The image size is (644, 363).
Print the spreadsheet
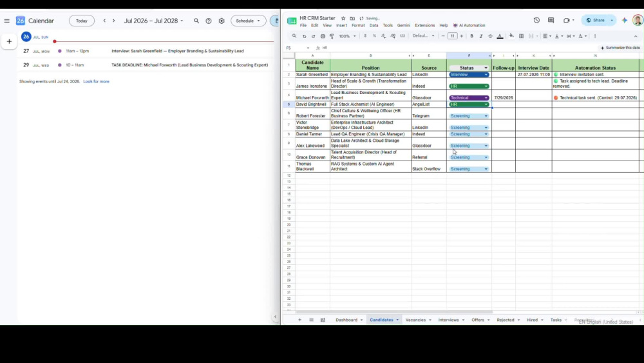pos(323,36)
